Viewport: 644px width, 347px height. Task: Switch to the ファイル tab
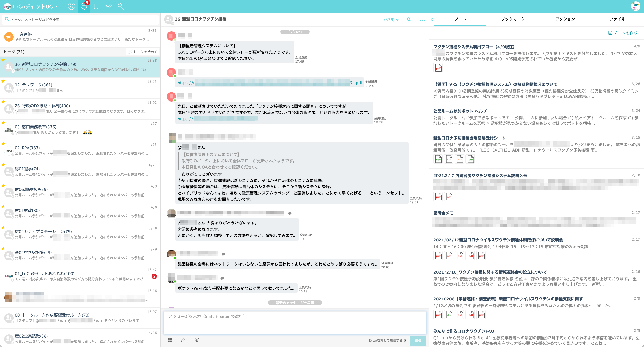[x=617, y=19]
